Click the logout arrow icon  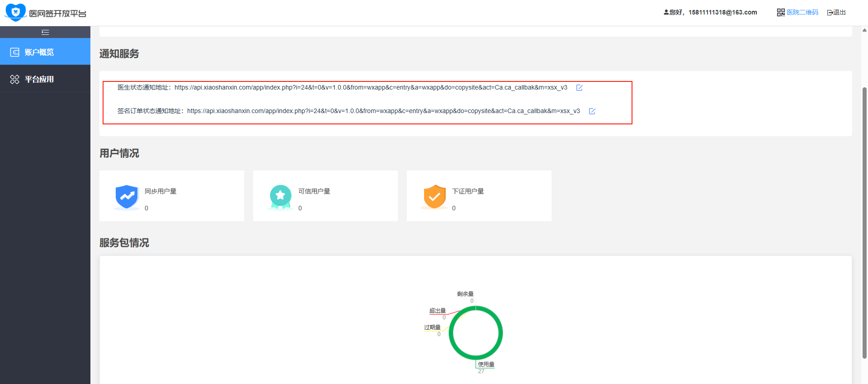point(830,13)
